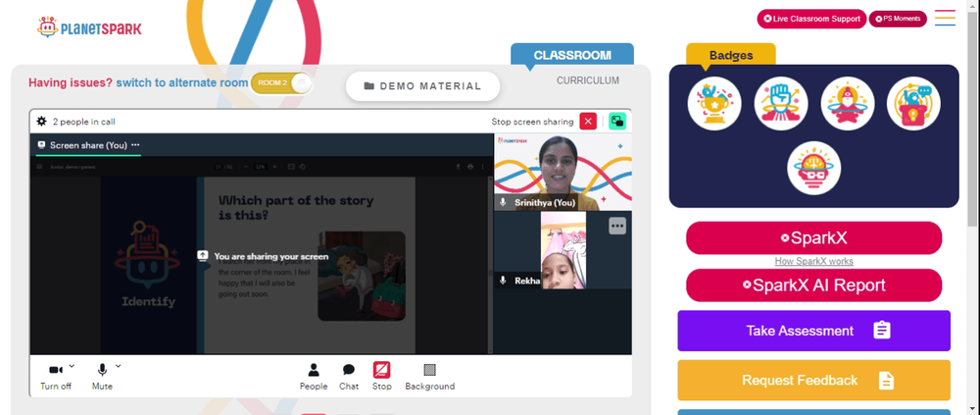
Task: Open DEMO MATERIAL folder button
Action: pos(423,86)
